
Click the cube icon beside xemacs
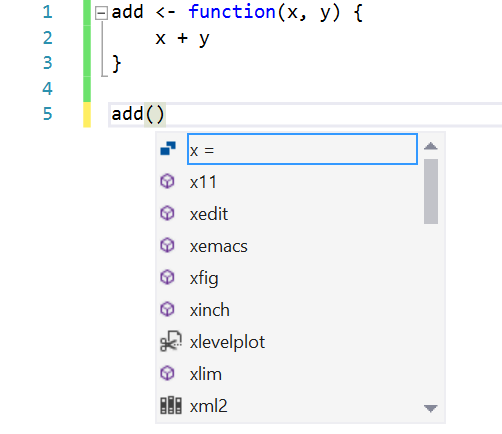tap(167, 245)
